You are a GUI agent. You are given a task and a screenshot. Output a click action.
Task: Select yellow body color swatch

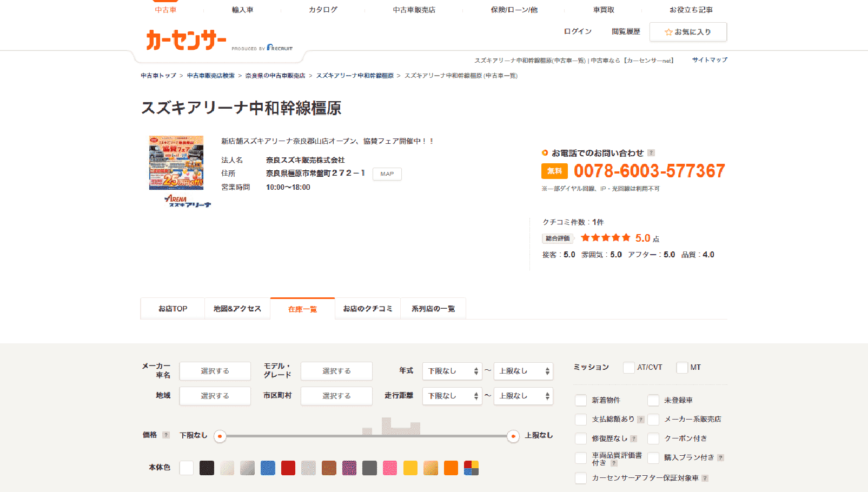[x=410, y=468]
